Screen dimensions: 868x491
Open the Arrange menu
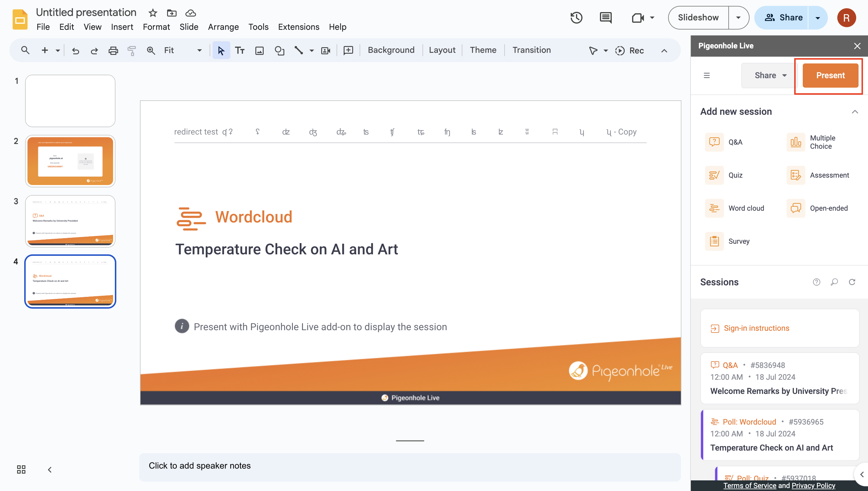coord(223,27)
